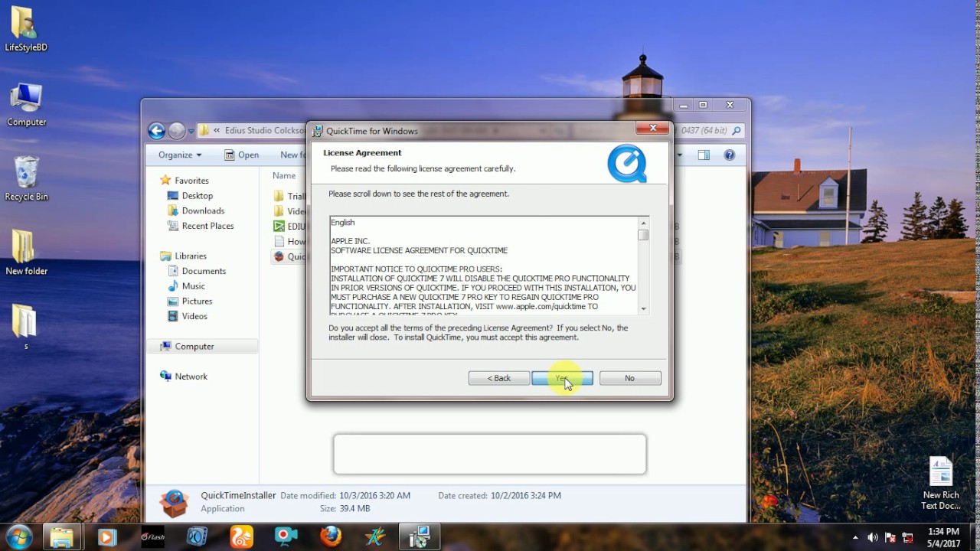Viewport: 980px width, 551px height.
Task: Show hidden system tray icons
Action: tap(855, 537)
